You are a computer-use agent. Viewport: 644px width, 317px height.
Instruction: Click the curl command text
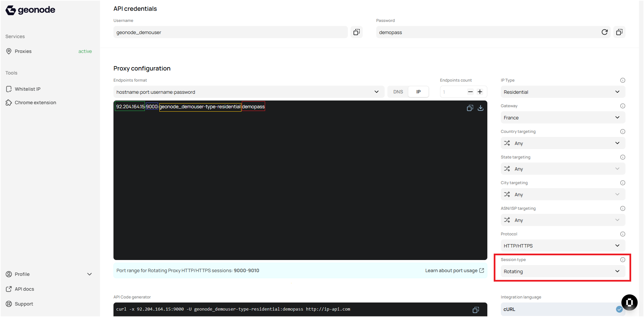pyautogui.click(x=233, y=309)
